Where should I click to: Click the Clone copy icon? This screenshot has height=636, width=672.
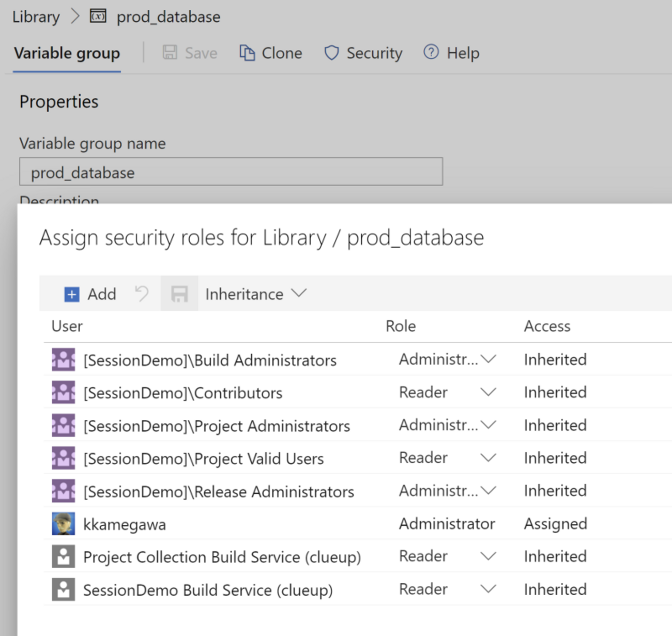click(247, 53)
